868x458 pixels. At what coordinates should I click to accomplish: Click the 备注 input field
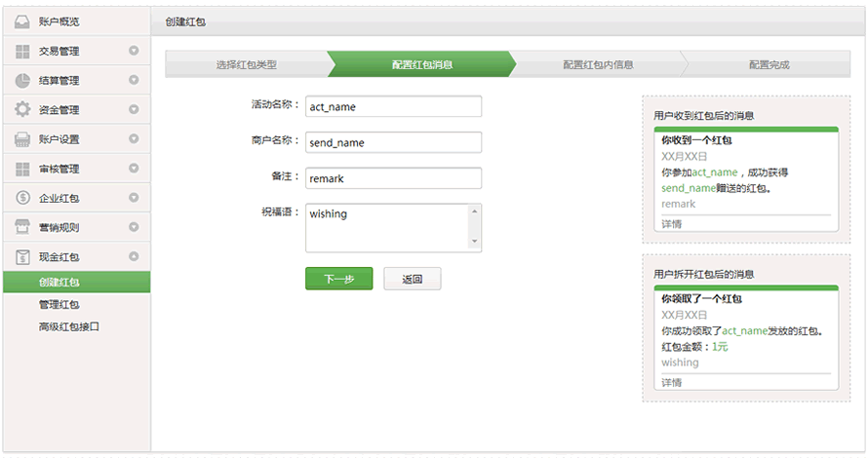pos(394,178)
